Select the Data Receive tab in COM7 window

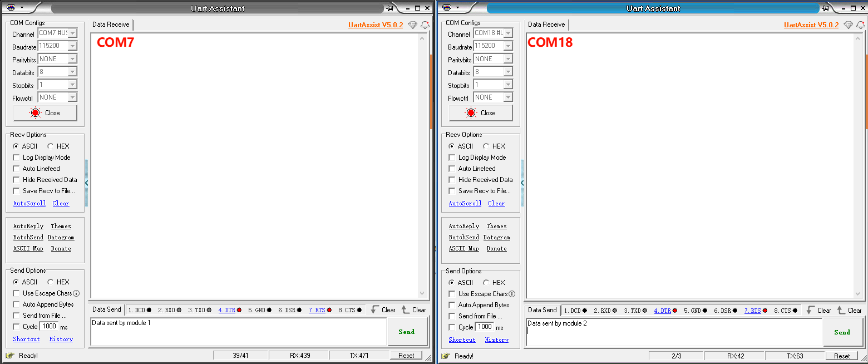[111, 24]
